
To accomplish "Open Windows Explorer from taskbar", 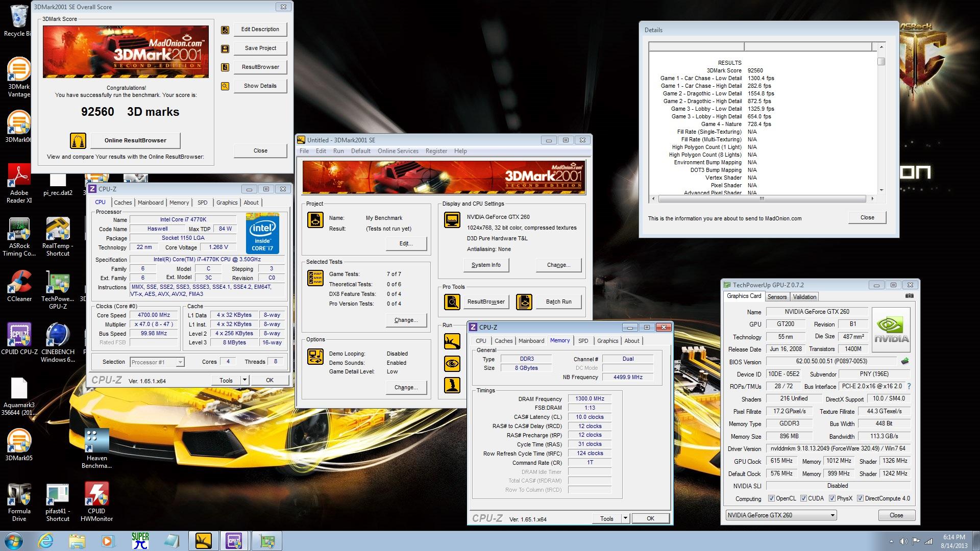I will (77, 541).
